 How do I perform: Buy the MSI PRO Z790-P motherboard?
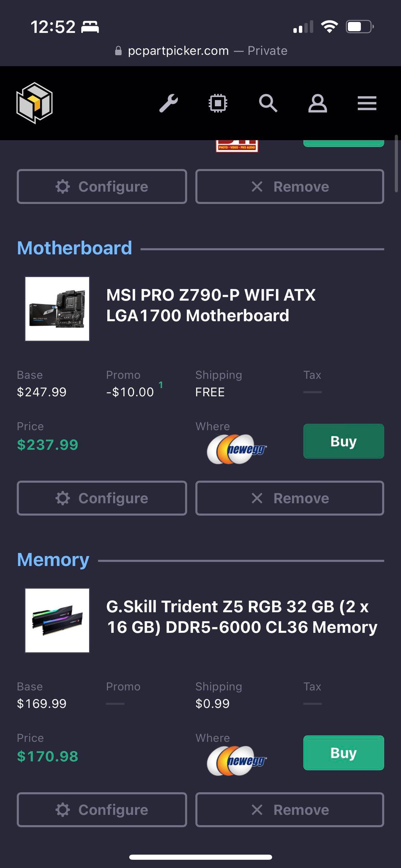tap(343, 441)
